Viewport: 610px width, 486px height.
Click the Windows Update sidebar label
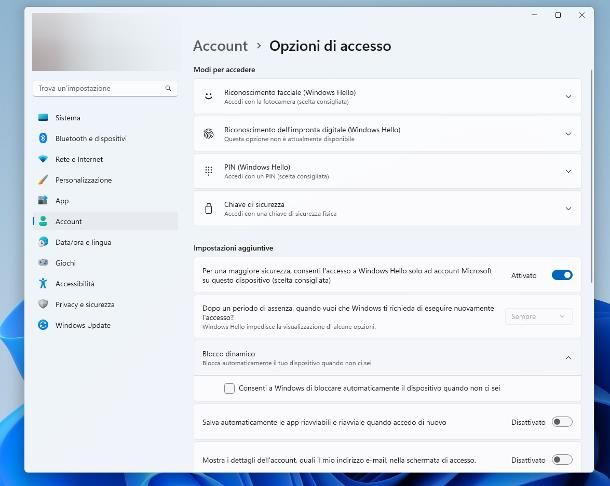[83, 325]
